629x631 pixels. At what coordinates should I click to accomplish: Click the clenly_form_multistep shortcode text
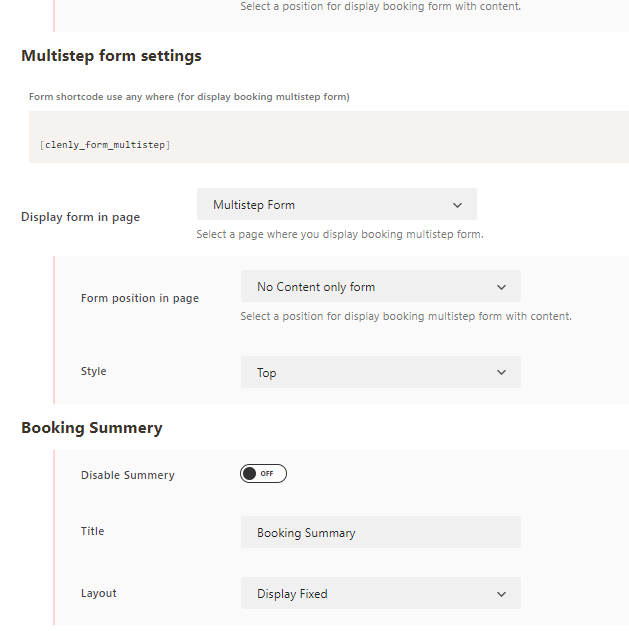(x=105, y=145)
